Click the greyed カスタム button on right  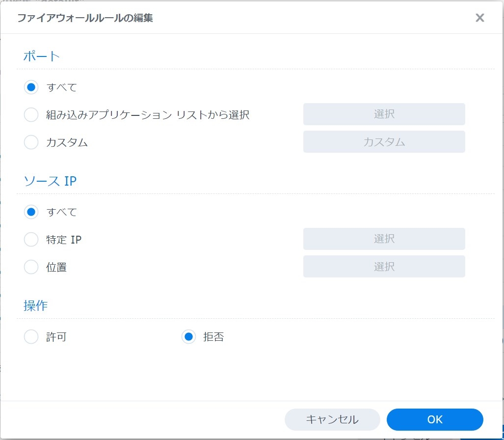(x=384, y=142)
